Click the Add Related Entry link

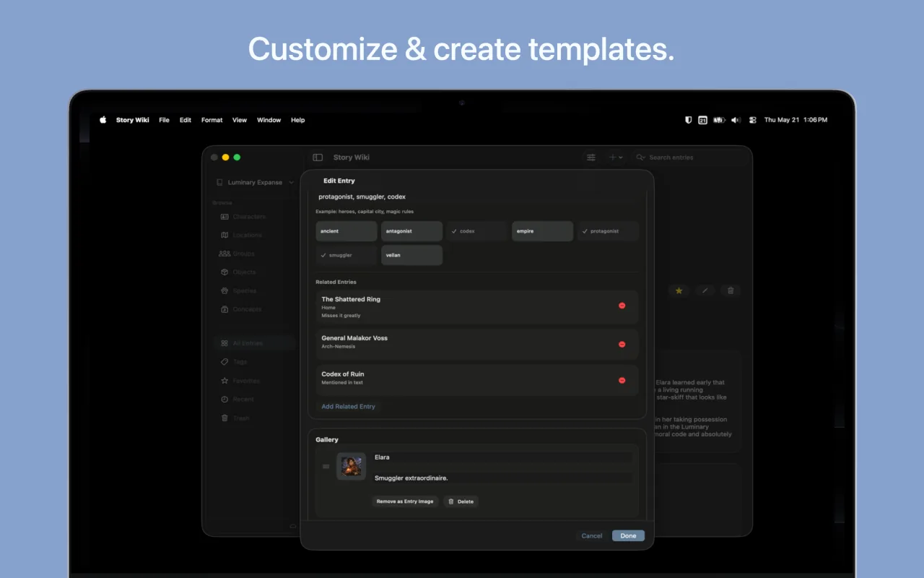tap(349, 407)
